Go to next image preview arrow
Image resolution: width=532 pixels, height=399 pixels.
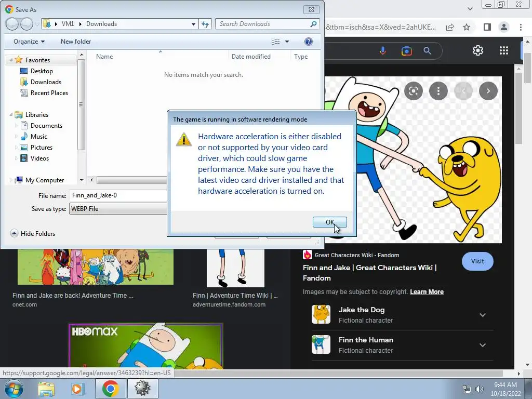tap(488, 91)
